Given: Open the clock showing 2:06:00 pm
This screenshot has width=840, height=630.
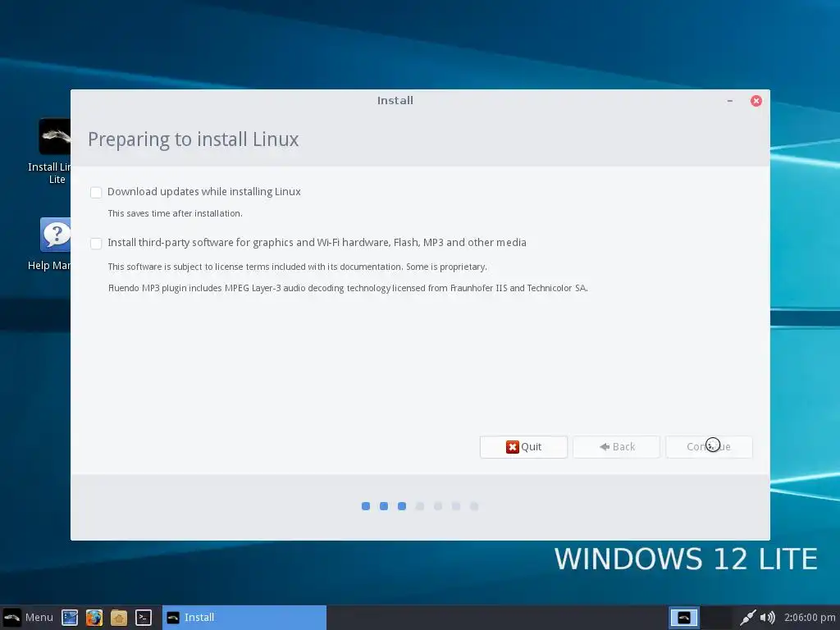Looking at the screenshot, I should click(x=810, y=618).
